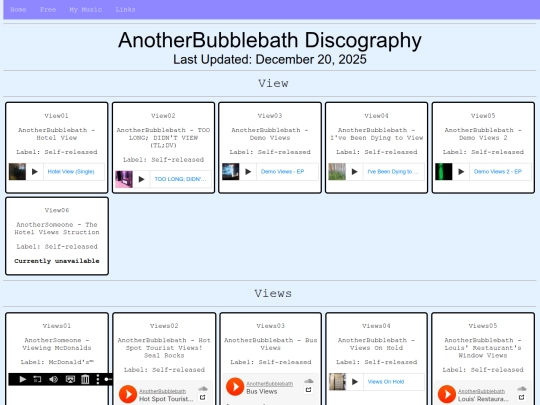Click the AnotherBubblebath Discography heading
Viewport: 540px width, 405px height.
click(270, 40)
